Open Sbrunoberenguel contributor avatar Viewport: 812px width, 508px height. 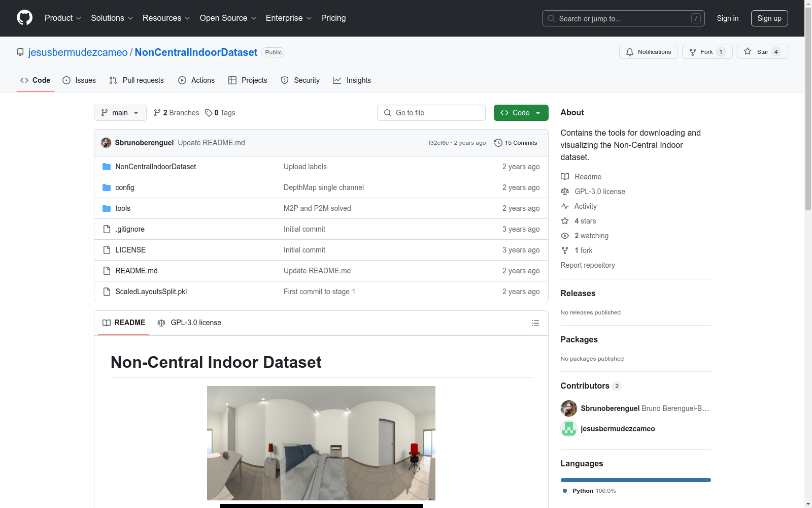click(x=569, y=408)
